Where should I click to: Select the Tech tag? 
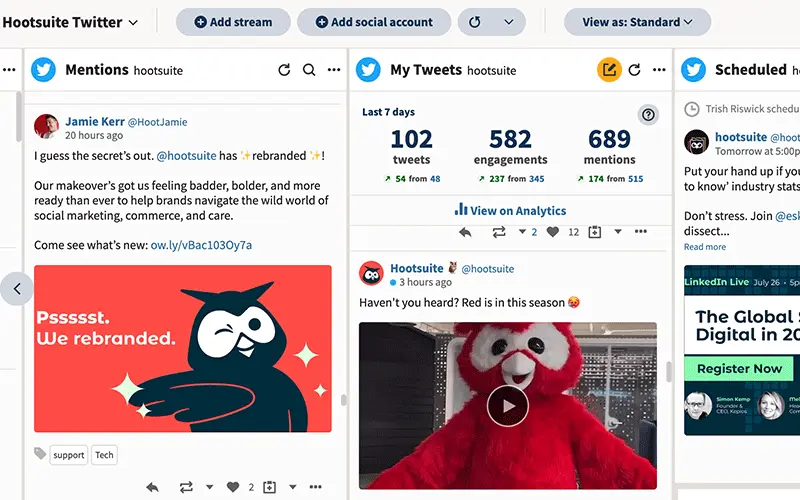104,455
